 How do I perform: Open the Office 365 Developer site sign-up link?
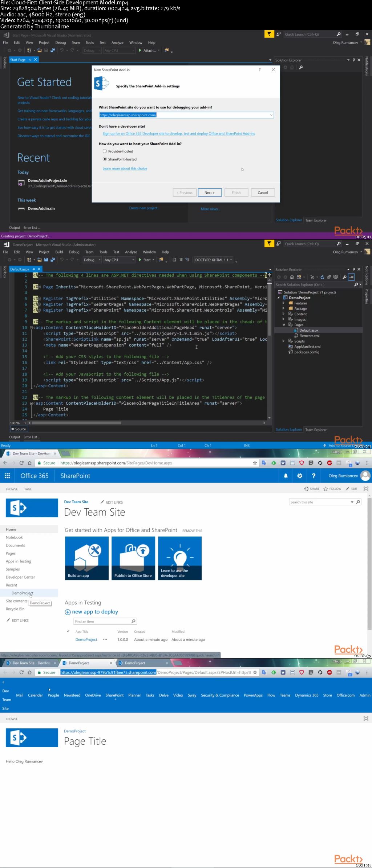coord(179,133)
